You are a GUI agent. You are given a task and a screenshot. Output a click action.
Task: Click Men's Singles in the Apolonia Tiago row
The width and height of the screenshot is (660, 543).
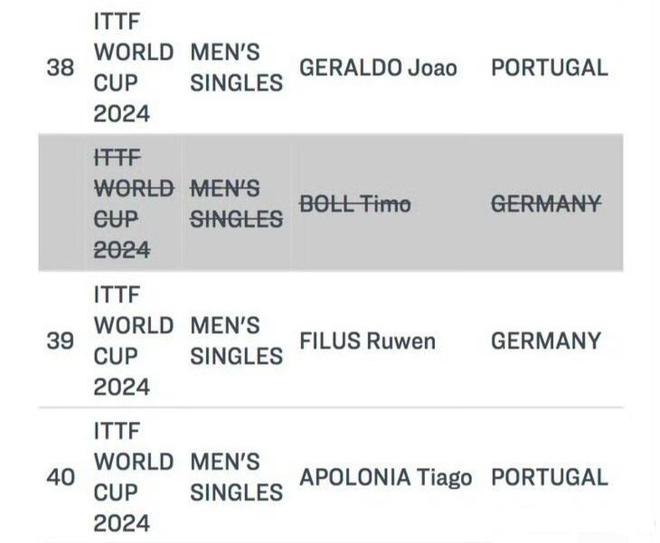tap(236, 477)
